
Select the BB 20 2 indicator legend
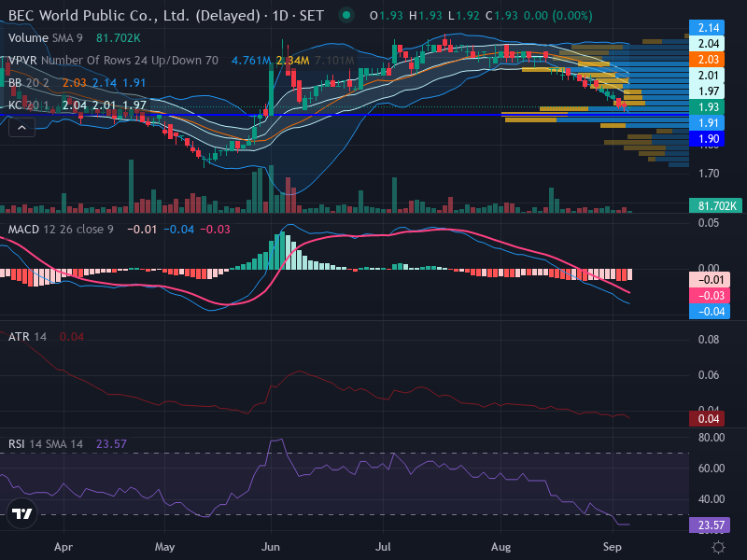point(29,83)
